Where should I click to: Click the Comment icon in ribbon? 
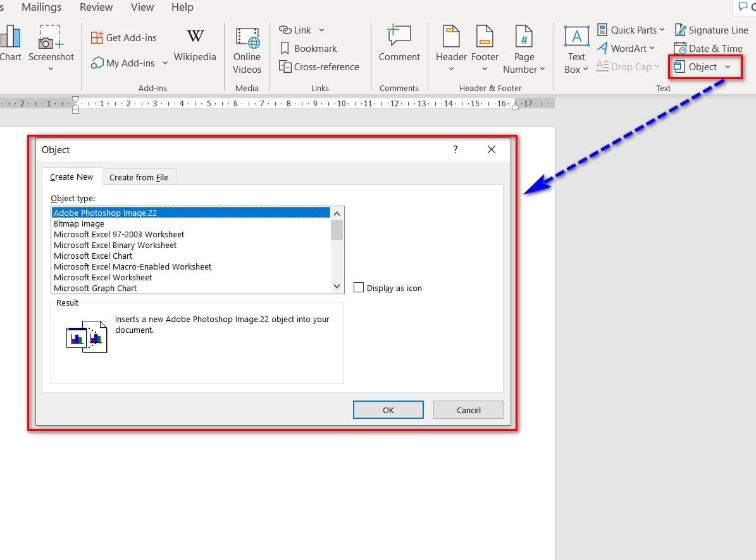click(x=399, y=37)
